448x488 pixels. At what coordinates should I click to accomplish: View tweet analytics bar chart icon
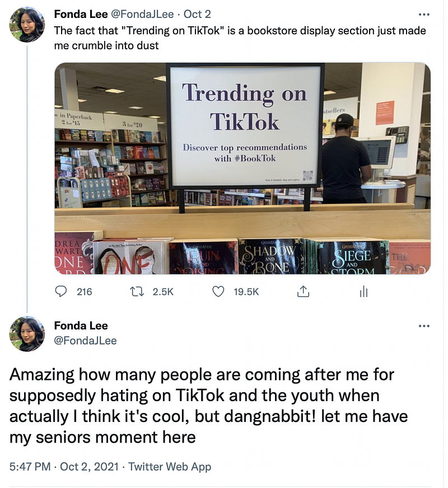[363, 292]
